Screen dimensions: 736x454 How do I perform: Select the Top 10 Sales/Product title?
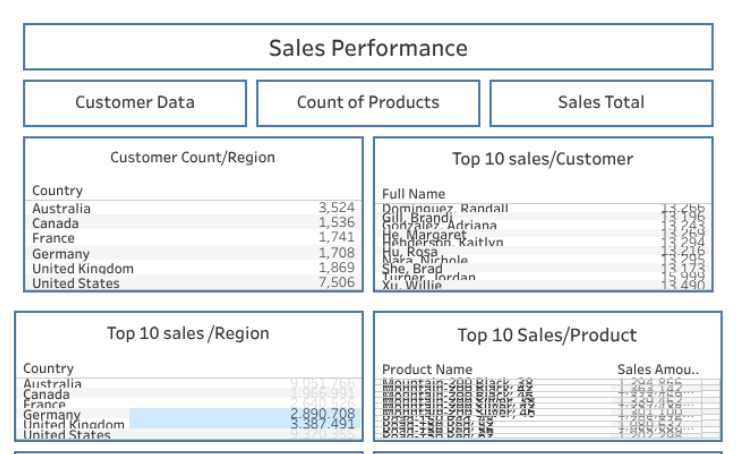547,336
